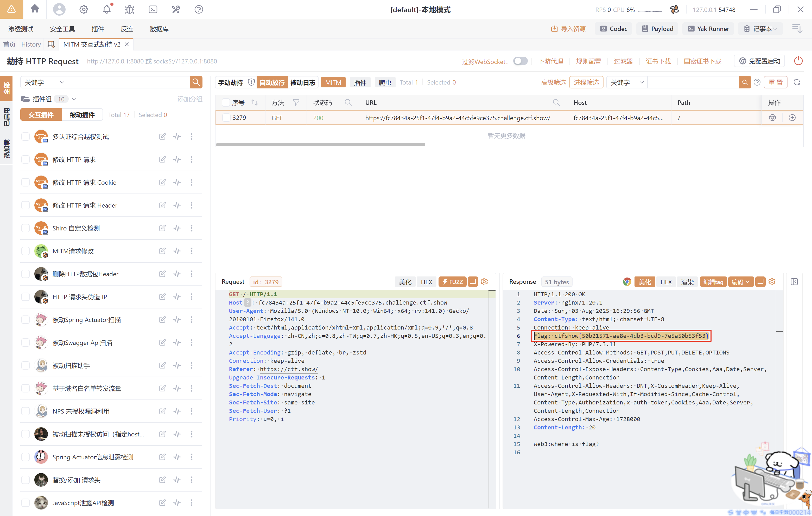The width and height of the screenshot is (812, 516).
Task: Click the refresh icon beside 重置 button
Action: [797, 82]
